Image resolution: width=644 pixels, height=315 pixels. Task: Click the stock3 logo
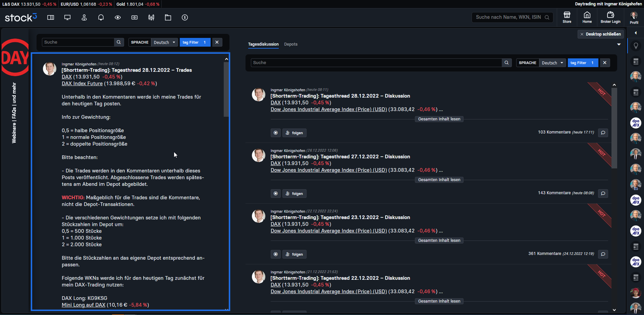[21, 18]
